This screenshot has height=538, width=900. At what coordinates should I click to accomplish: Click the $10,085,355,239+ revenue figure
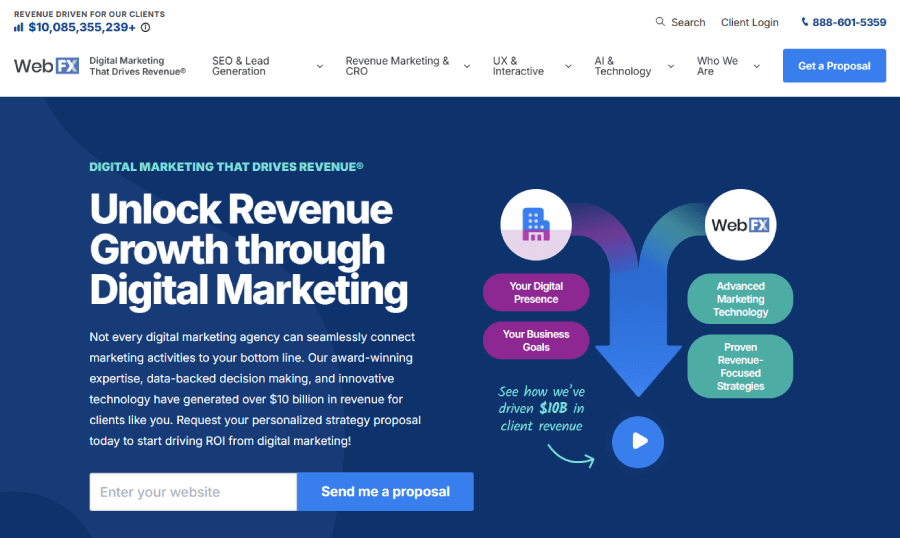tap(82, 28)
